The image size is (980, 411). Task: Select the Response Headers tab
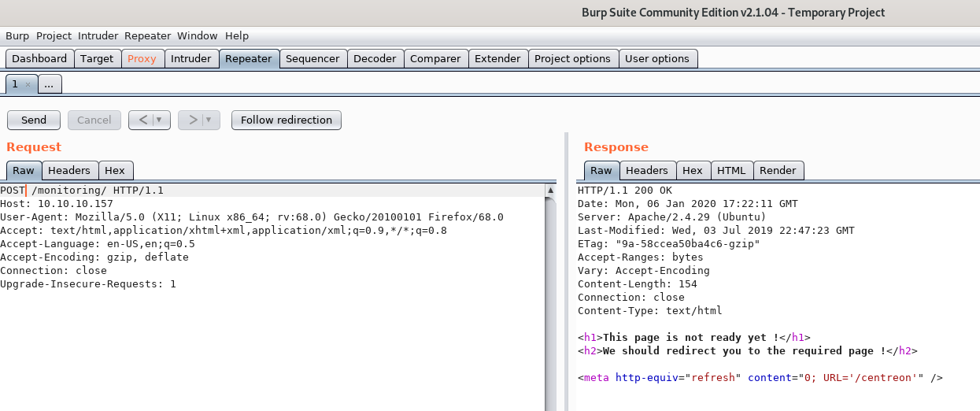tap(647, 170)
